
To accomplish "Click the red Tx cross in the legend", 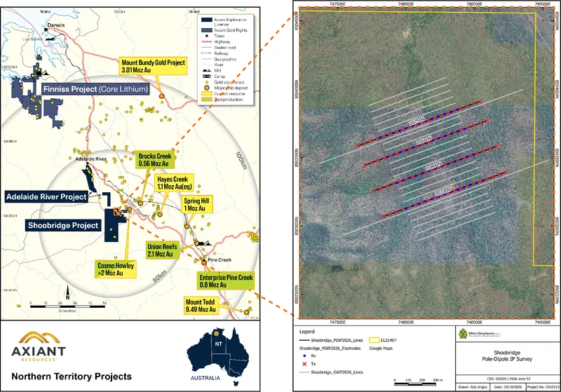I will pyautogui.click(x=304, y=364).
